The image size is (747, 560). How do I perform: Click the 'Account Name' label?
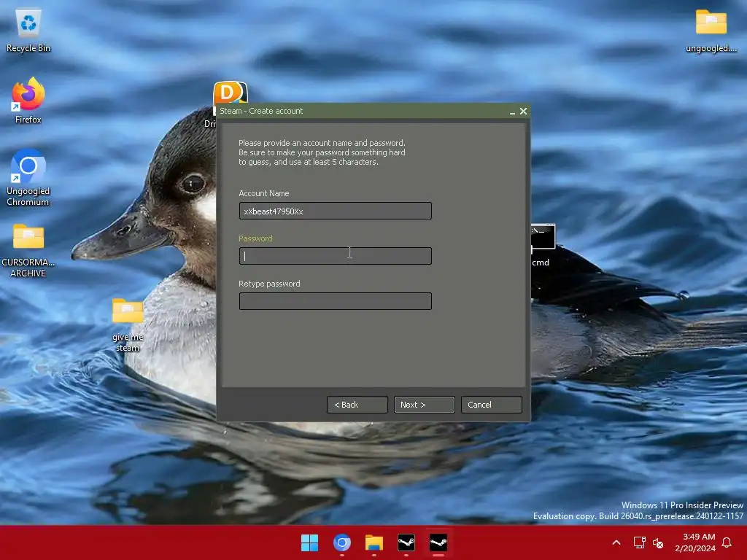(264, 193)
